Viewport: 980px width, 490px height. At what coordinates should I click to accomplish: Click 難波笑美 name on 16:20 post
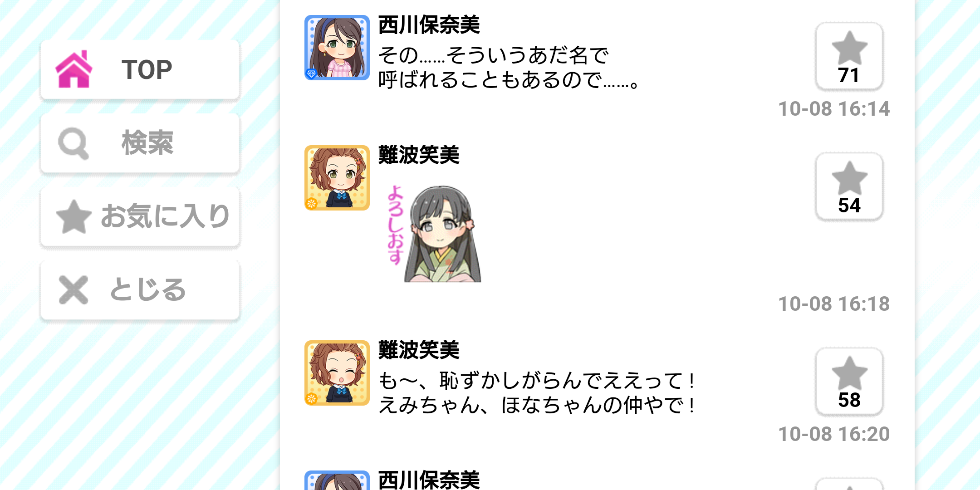click(419, 350)
